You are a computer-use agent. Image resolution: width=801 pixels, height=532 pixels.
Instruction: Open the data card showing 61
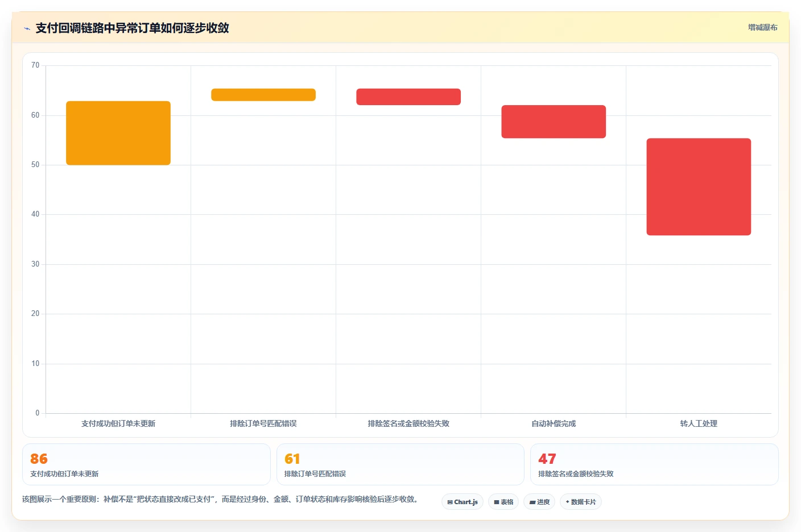(x=400, y=464)
